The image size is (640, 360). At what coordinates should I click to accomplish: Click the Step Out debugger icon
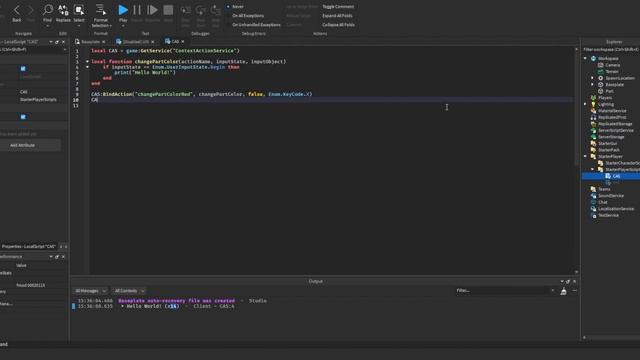216,10
